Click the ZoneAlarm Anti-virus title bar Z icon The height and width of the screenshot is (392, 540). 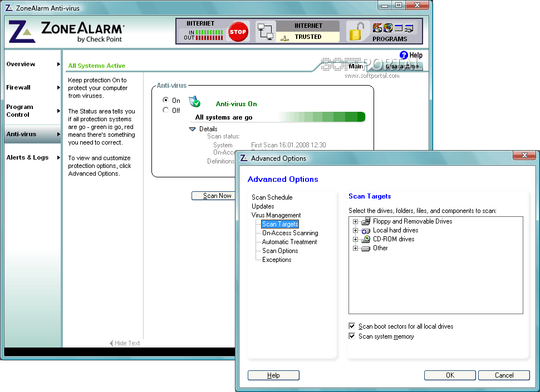pos(9,8)
